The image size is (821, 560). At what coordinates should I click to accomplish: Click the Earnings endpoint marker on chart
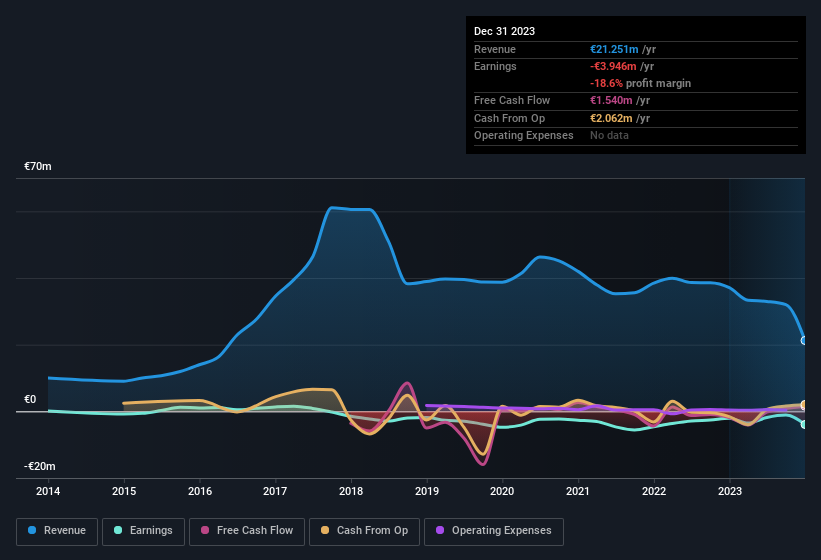[804, 424]
